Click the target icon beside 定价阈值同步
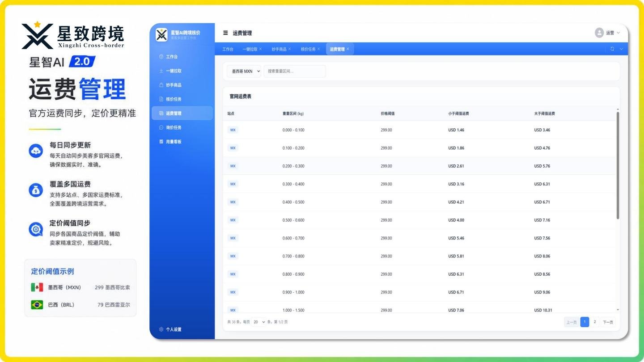 click(36, 229)
